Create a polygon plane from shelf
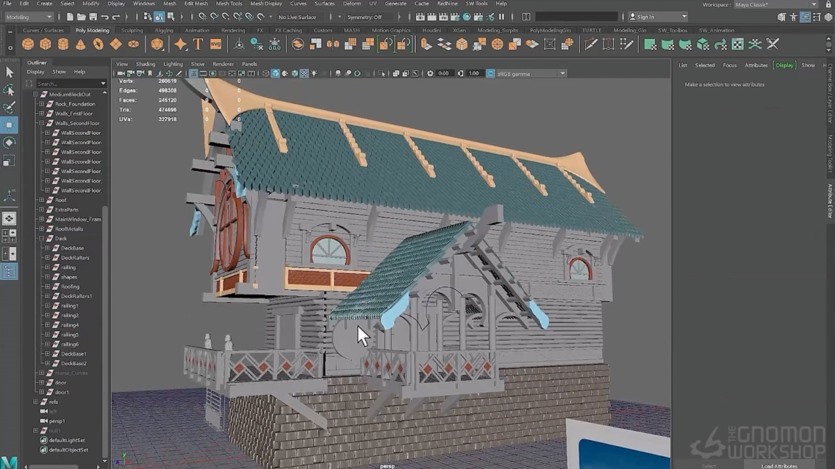Image resolution: width=835 pixels, height=469 pixels. [116, 44]
